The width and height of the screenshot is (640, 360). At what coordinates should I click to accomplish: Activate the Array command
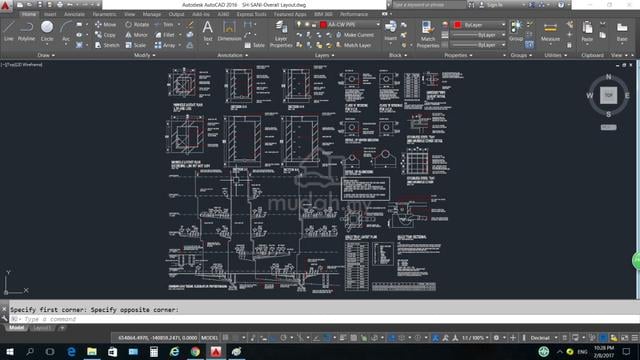[x=165, y=45]
